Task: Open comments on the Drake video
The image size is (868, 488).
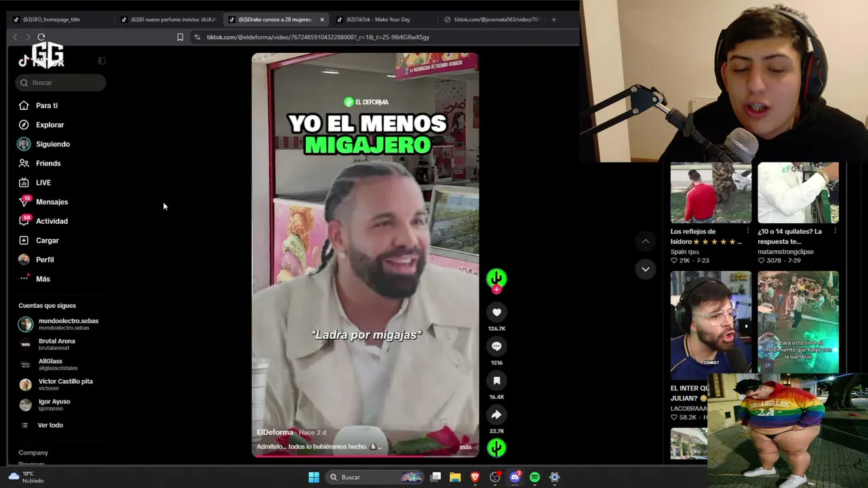Action: tap(496, 346)
